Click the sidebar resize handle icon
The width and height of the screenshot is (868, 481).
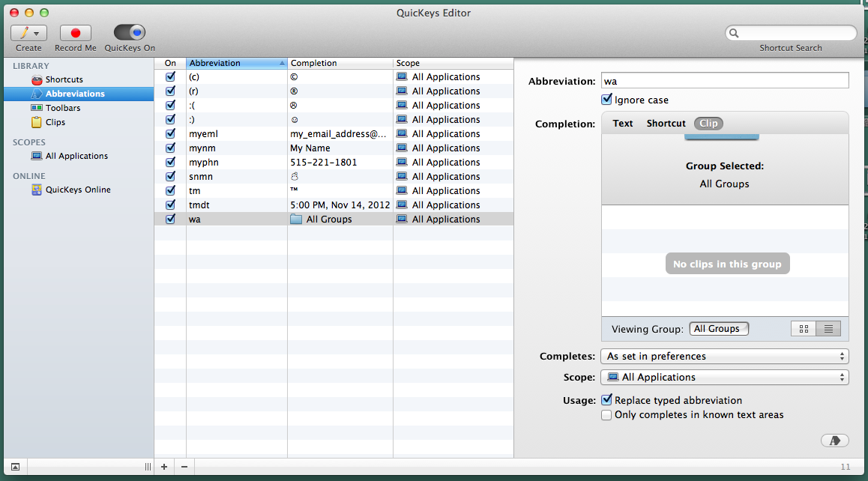point(148,467)
